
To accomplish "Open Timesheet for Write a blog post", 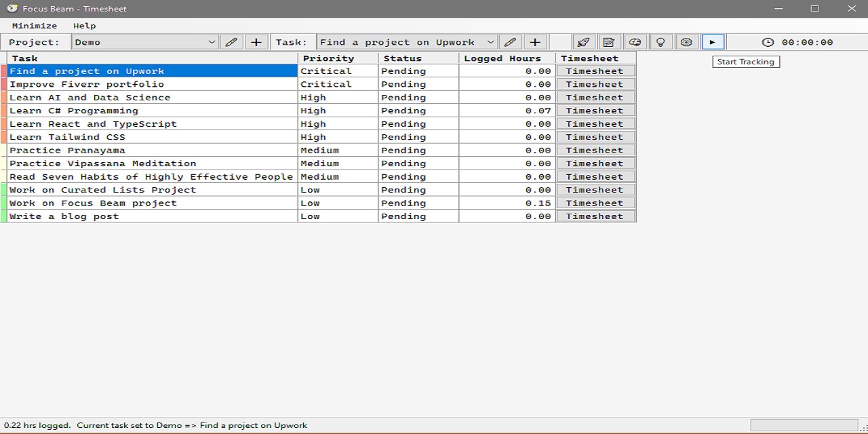I will (595, 216).
